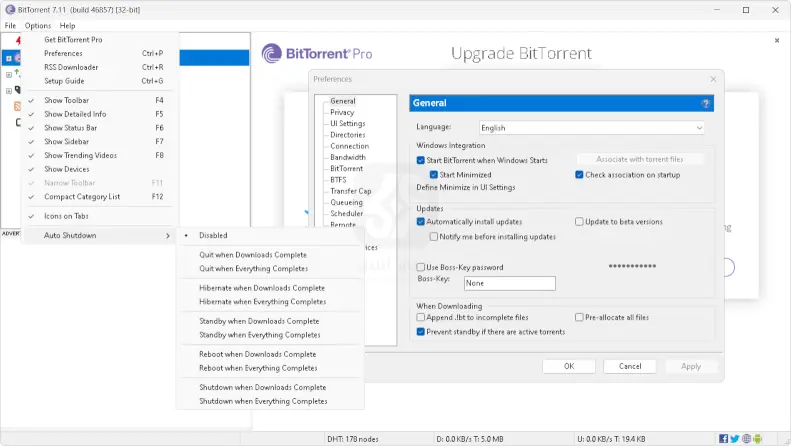This screenshot has width=791, height=446.
Task: Click the Facebook icon in status bar
Action: (x=723, y=438)
